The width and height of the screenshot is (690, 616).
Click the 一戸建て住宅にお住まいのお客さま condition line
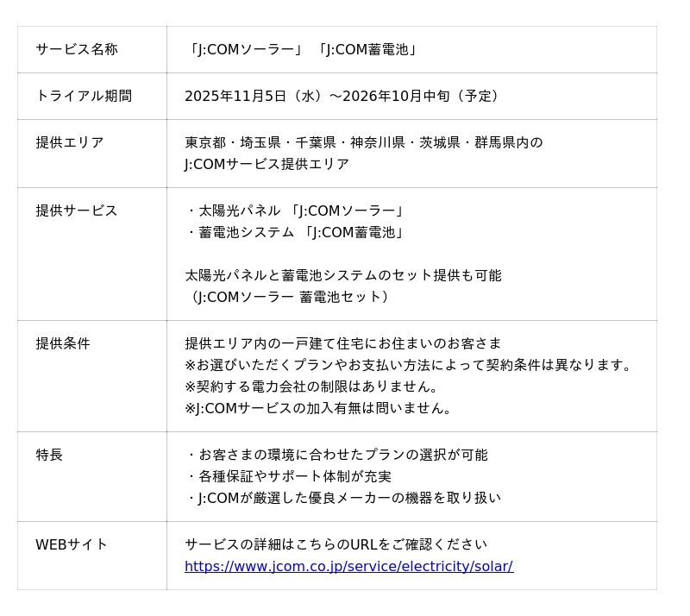point(342,344)
